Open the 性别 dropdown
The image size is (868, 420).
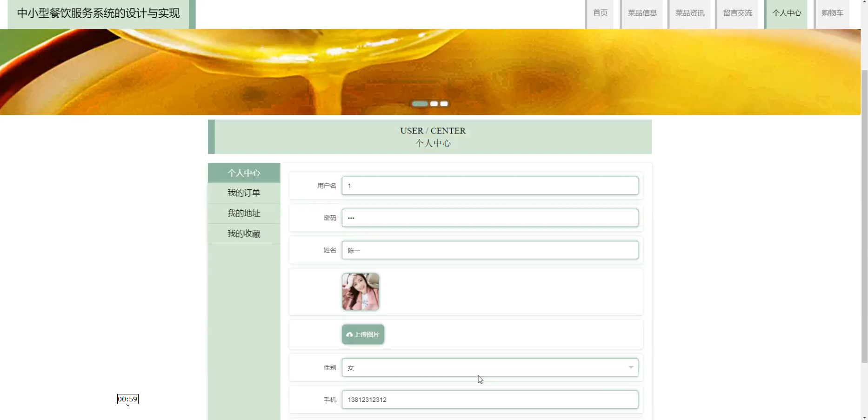490,367
